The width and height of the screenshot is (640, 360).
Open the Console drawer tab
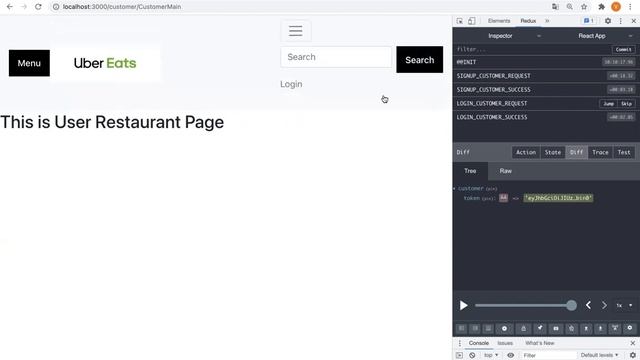(x=478, y=343)
